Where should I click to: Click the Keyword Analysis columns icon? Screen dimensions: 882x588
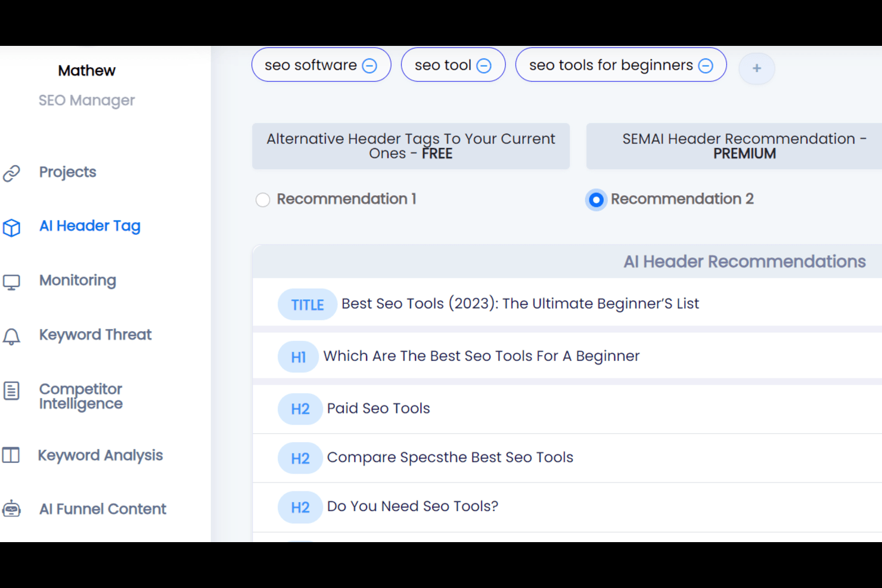(x=11, y=456)
